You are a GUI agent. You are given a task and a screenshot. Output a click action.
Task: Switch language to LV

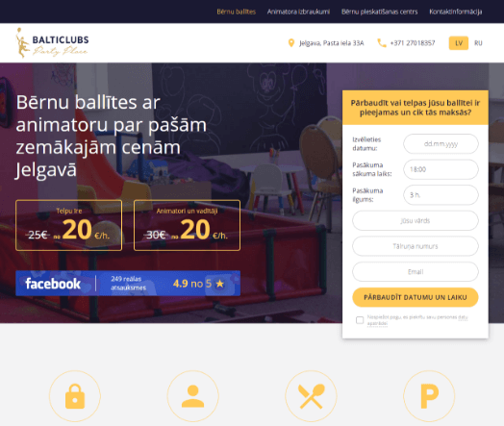[459, 43]
